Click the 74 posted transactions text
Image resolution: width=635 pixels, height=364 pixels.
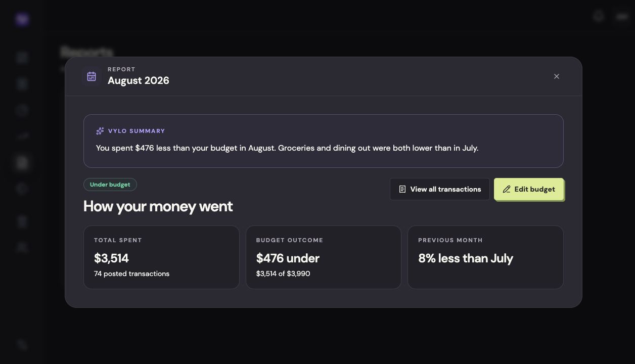click(x=131, y=274)
